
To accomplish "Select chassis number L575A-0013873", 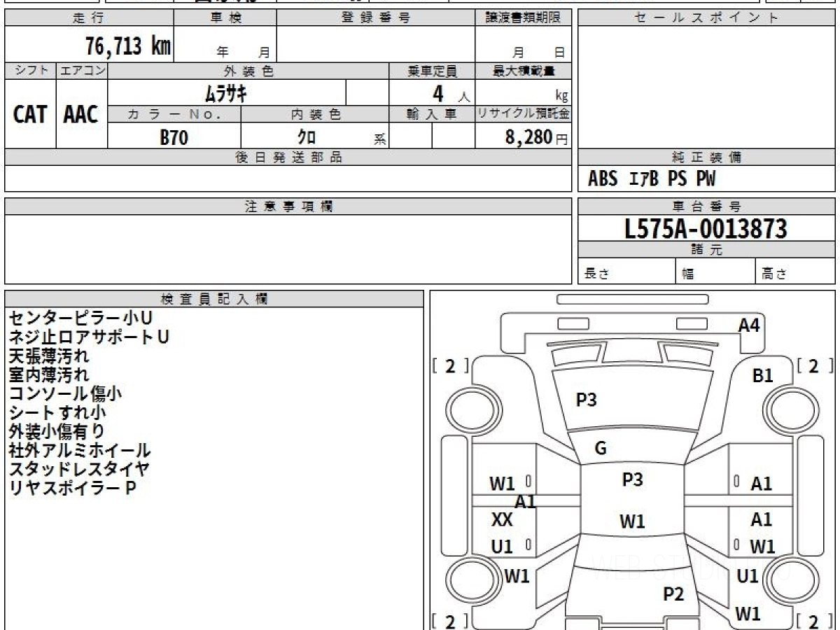I will point(706,229).
